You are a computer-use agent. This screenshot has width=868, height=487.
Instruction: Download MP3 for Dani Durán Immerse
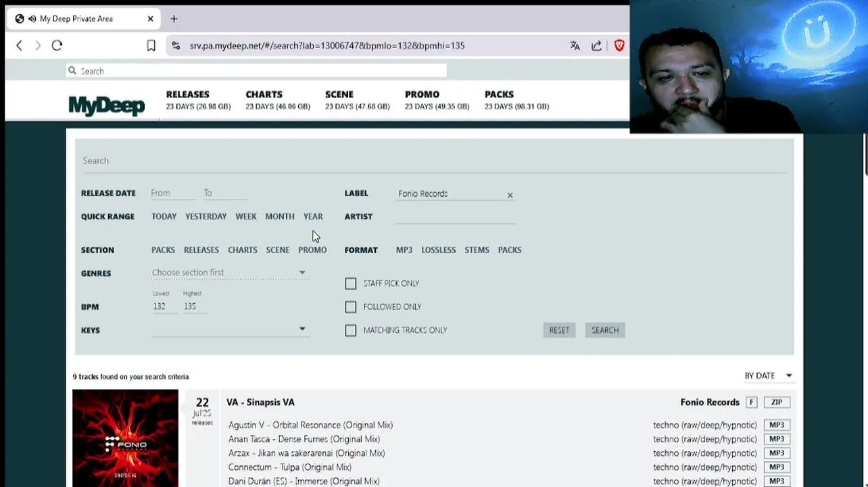coord(776,481)
